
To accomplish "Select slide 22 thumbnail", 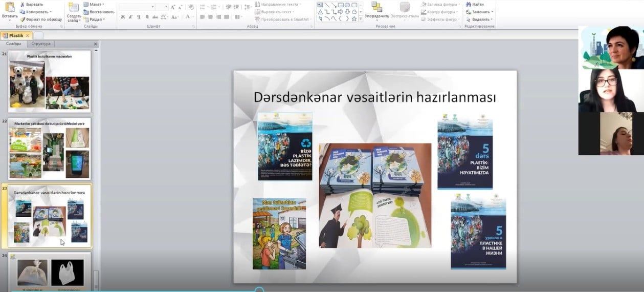I will (x=50, y=149).
